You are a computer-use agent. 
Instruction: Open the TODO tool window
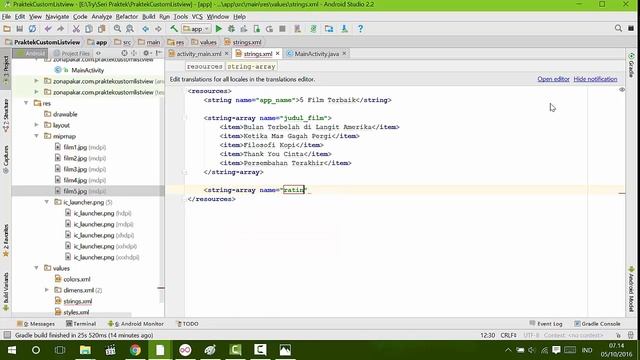coord(187,324)
